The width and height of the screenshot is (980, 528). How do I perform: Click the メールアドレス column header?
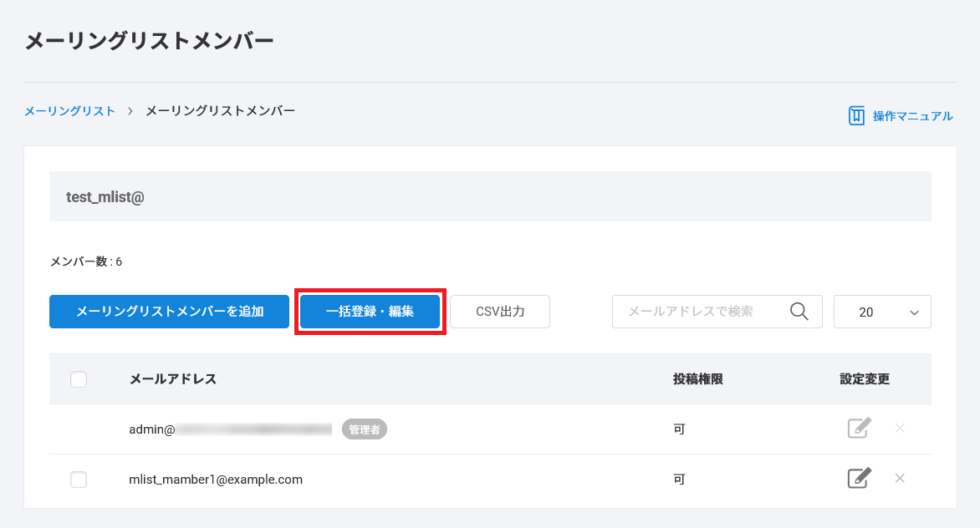click(172, 379)
